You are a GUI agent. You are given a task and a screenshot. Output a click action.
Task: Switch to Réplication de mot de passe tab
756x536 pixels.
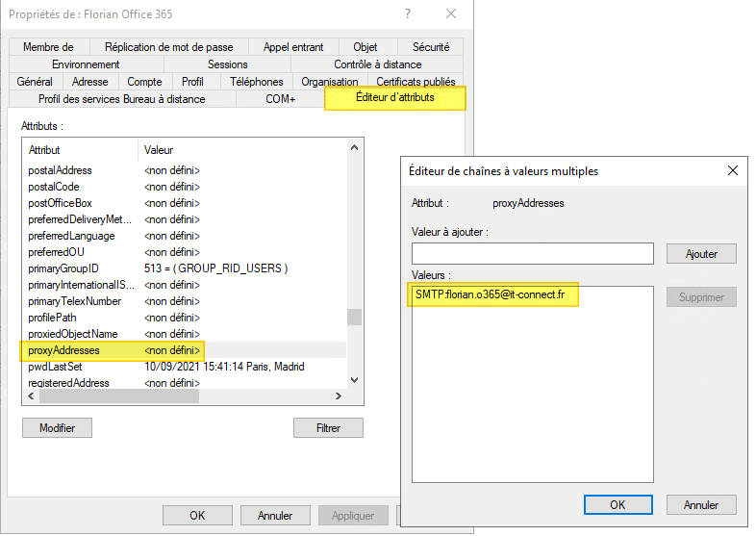click(168, 47)
